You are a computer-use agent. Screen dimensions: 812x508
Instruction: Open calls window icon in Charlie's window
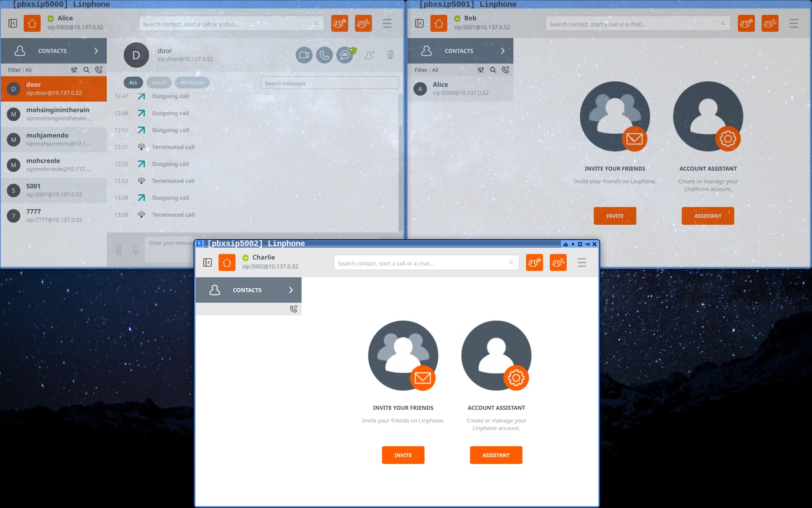tap(558, 262)
